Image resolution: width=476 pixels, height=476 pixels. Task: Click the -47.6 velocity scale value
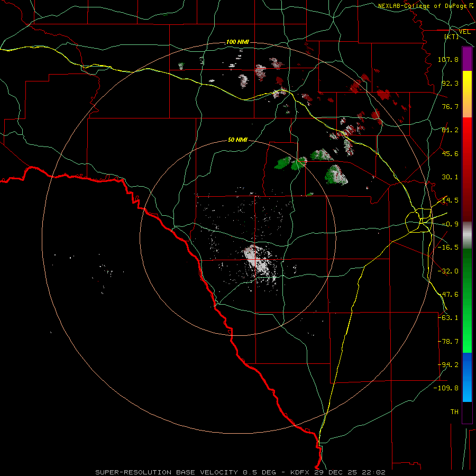(448, 295)
